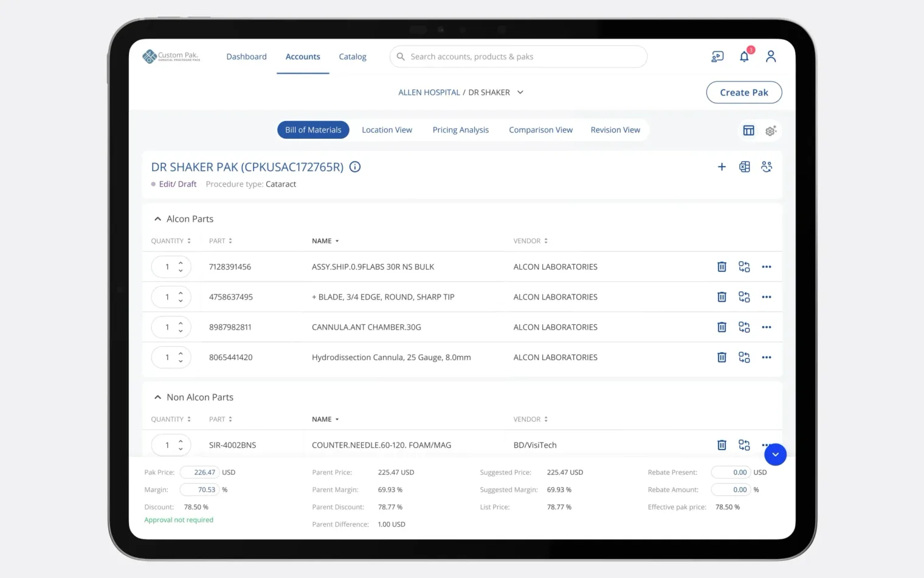This screenshot has width=924, height=578.
Task: Go to Dashboard
Action: click(x=246, y=57)
